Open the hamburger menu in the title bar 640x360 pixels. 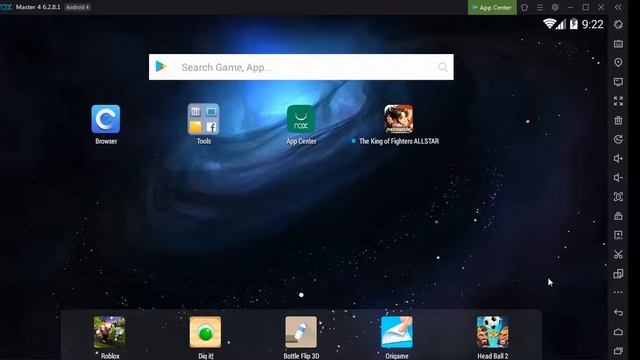tap(540, 7)
